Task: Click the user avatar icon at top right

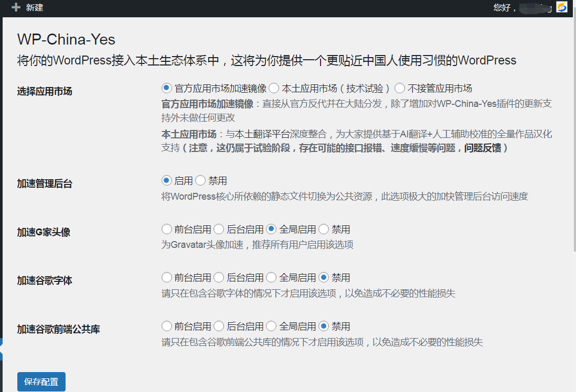Action: click(x=562, y=7)
